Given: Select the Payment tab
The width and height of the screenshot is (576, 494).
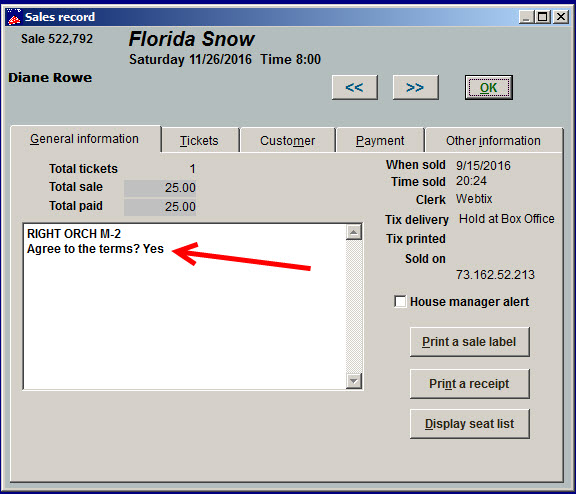Looking at the screenshot, I should [380, 141].
